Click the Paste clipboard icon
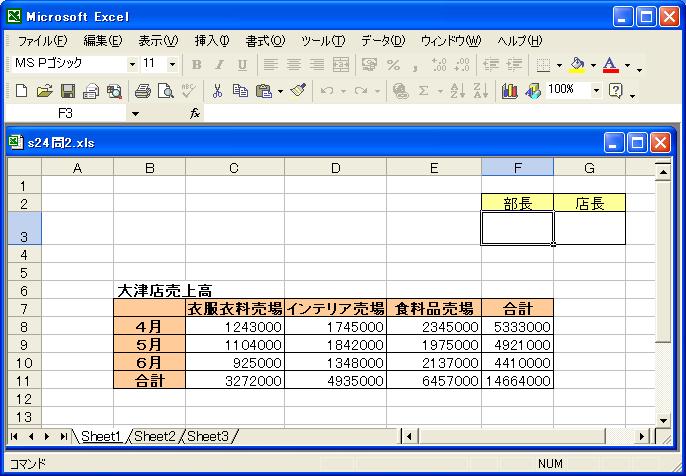686x476 pixels. (264, 91)
